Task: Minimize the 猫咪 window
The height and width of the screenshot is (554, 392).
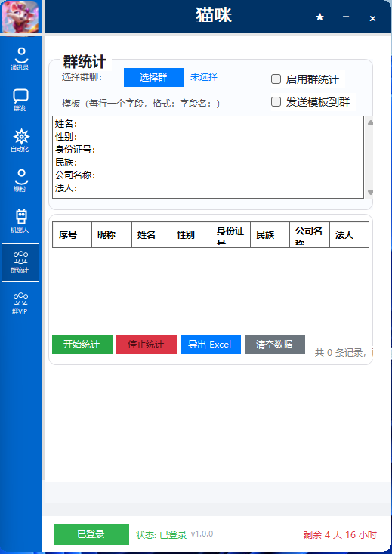Action: [x=346, y=17]
